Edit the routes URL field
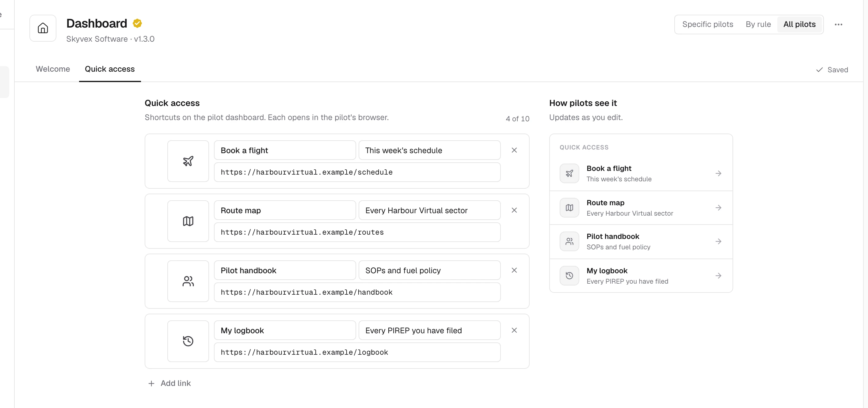 click(357, 232)
